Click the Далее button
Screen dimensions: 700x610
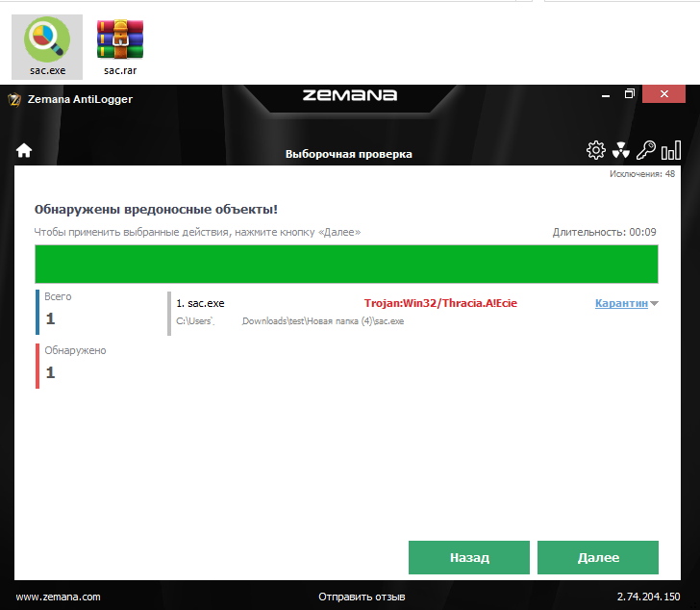click(x=598, y=557)
